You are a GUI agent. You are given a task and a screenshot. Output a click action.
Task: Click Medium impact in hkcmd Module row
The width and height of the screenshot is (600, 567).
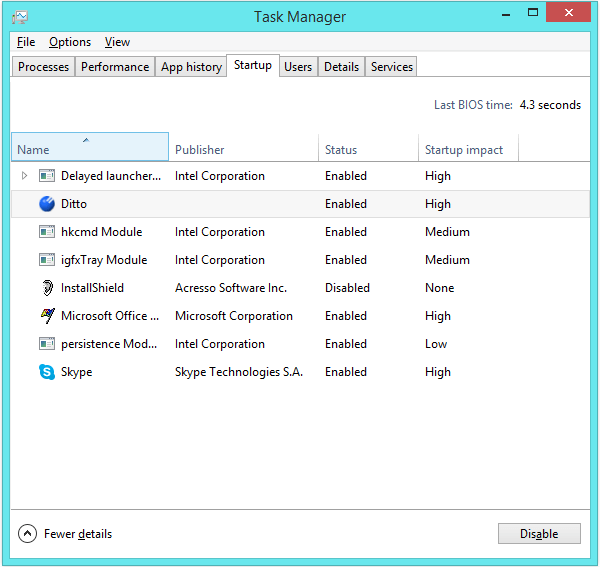pos(447,232)
